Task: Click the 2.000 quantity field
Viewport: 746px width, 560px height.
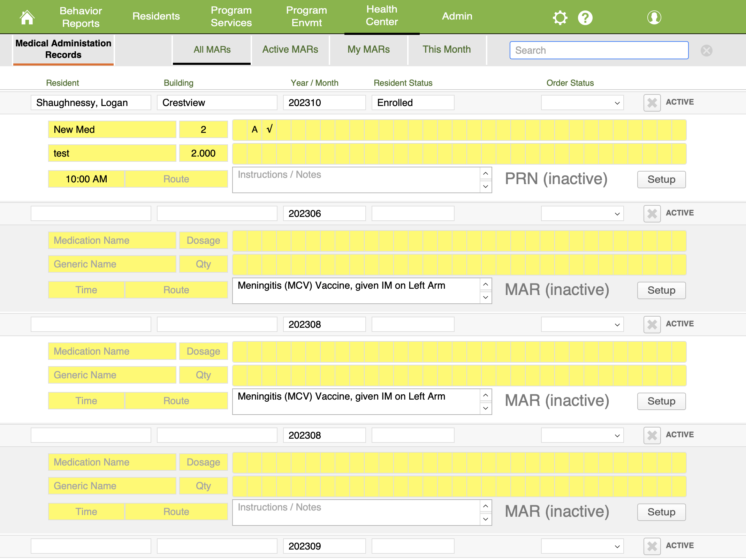Action: coord(204,153)
